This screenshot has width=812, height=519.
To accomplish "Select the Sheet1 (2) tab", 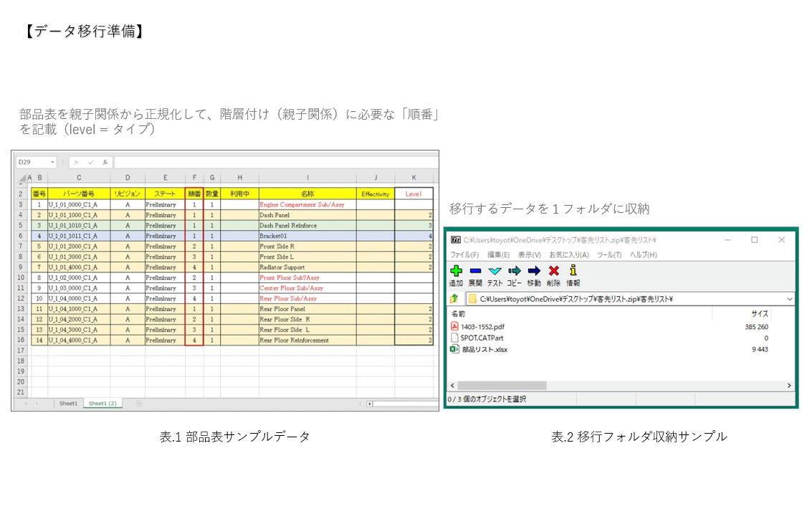I will (102, 404).
